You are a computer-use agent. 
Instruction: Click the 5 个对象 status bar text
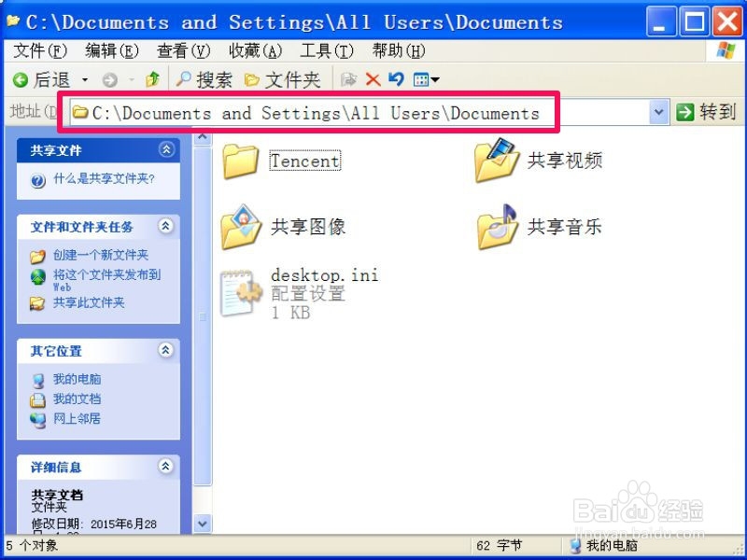(33, 545)
